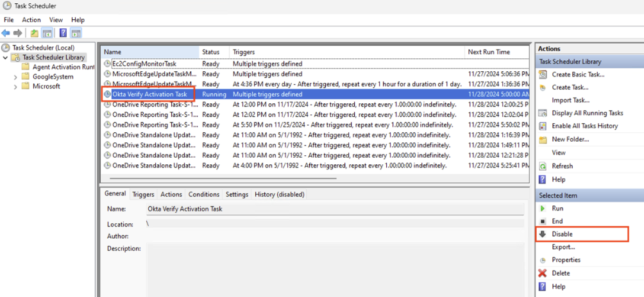Switch to the Settings tab
Image resolution: width=644 pixels, height=297 pixels.
coord(237,194)
